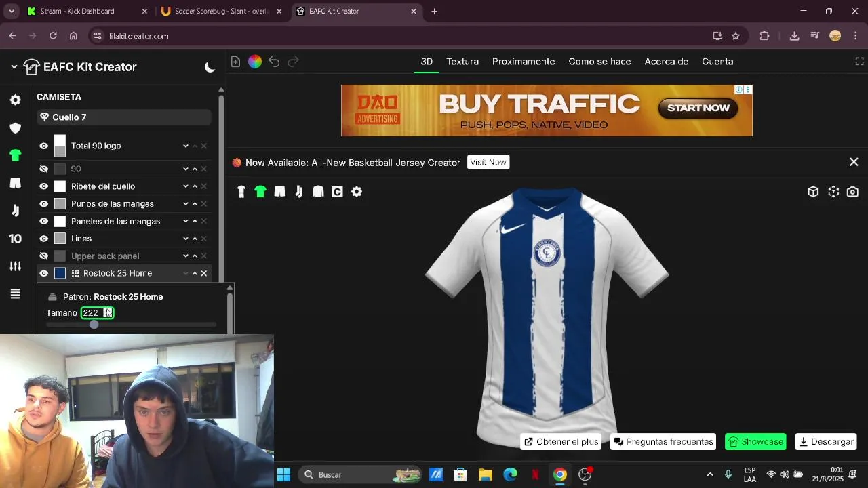Open the settings gear in left sidebar
This screenshot has height=488, width=868.
[x=15, y=100]
